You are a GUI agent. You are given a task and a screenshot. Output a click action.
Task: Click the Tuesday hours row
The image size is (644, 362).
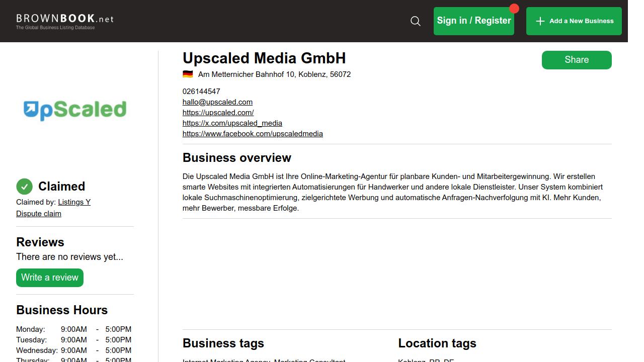(x=74, y=340)
